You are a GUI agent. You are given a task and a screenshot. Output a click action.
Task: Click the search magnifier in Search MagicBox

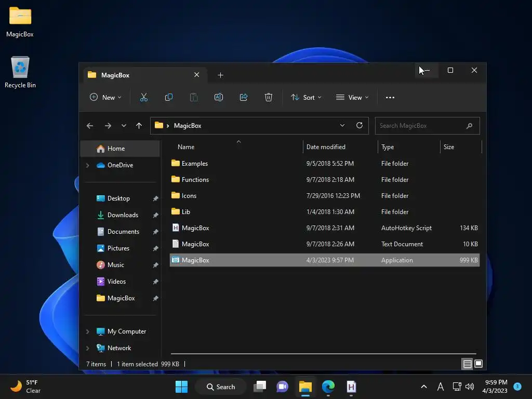pyautogui.click(x=470, y=126)
